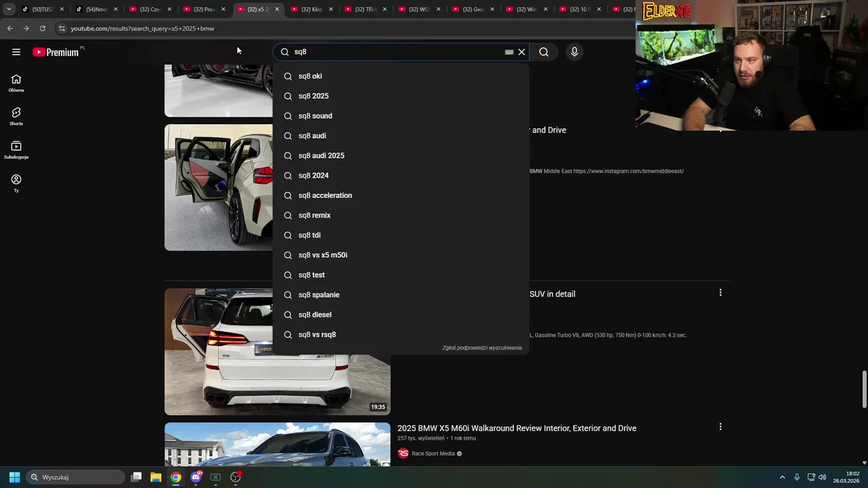
Task: Switch to the "(32) WO" tab
Action: pos(419,9)
